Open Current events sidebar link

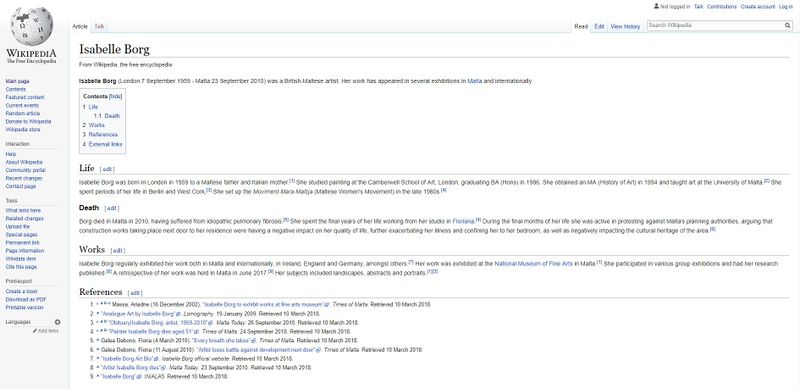click(22, 106)
